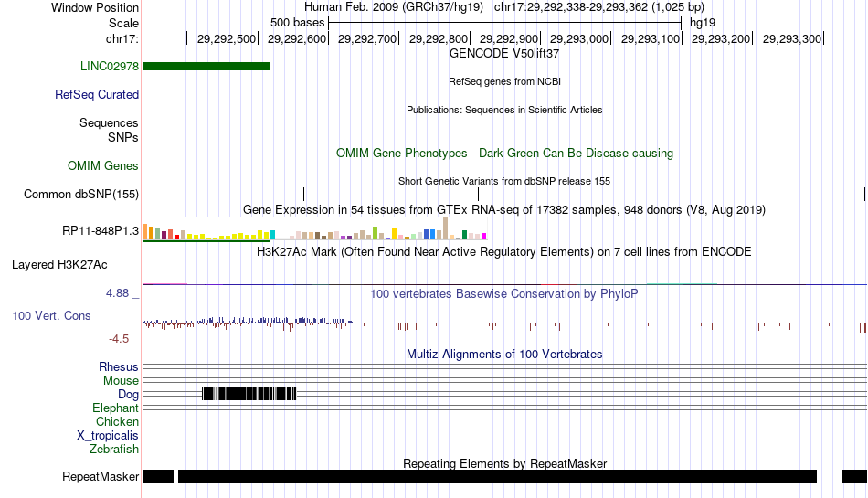Click the 29,293,000 ruler position
Screen dimensions: 868x498
click(x=579, y=39)
